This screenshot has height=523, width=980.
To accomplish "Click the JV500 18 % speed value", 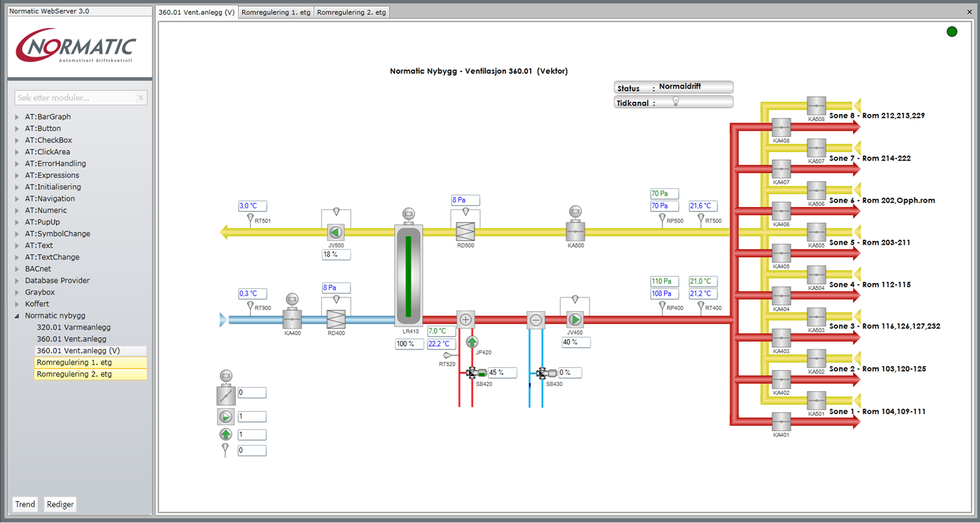I will pos(336,255).
